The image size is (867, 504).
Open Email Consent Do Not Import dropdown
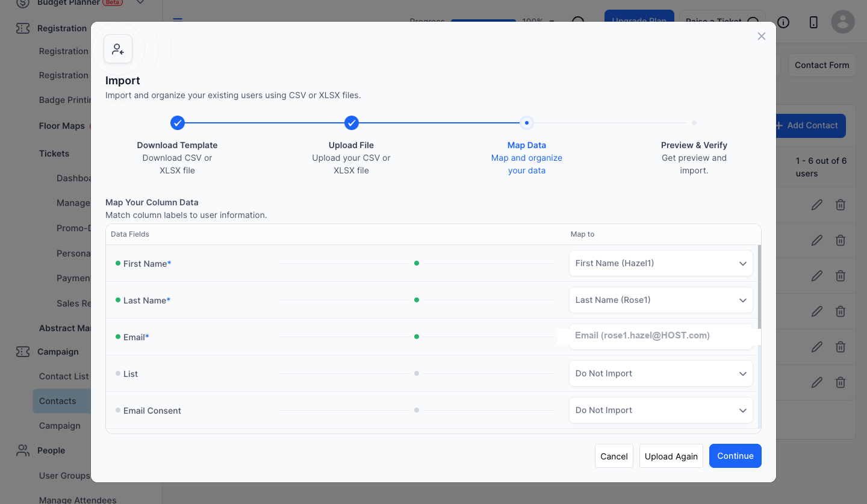(661, 410)
